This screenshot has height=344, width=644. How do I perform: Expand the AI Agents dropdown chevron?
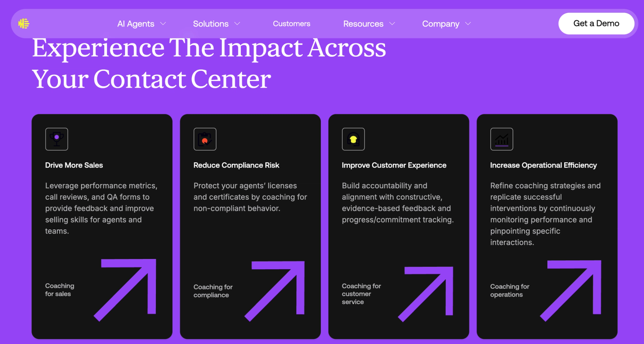(163, 24)
